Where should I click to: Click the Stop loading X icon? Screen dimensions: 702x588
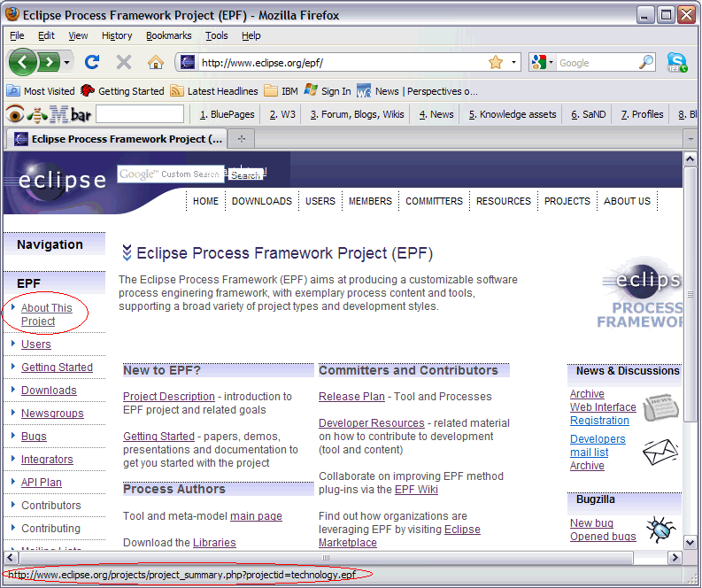pos(124,62)
